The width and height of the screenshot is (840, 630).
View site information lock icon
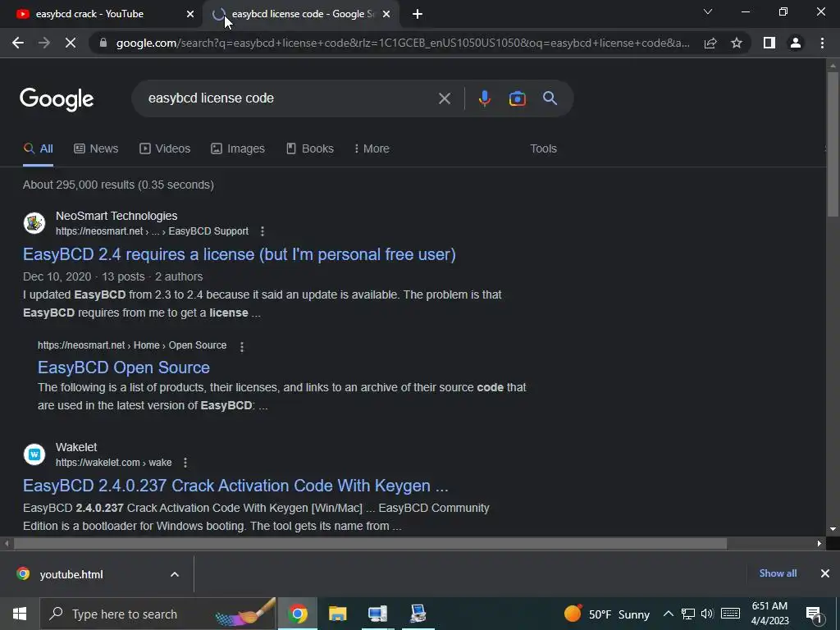[x=103, y=43]
